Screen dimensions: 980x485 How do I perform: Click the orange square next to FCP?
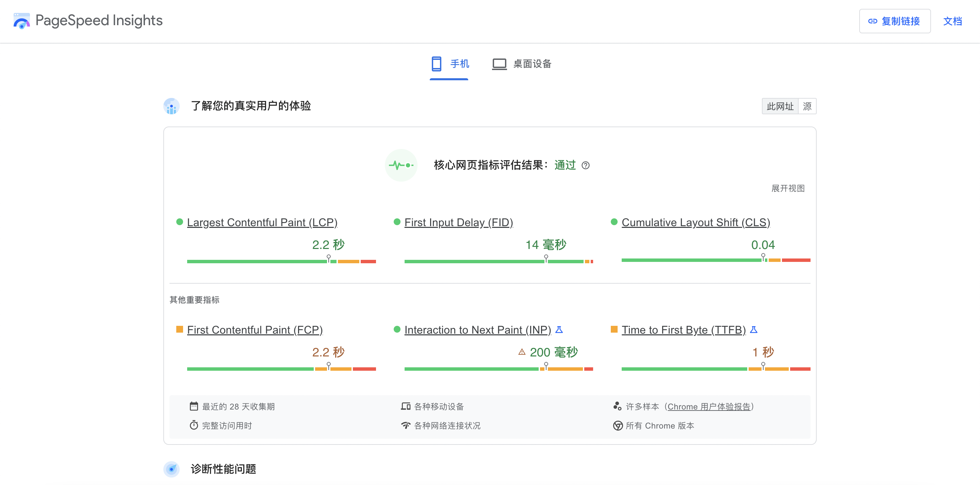tap(180, 329)
